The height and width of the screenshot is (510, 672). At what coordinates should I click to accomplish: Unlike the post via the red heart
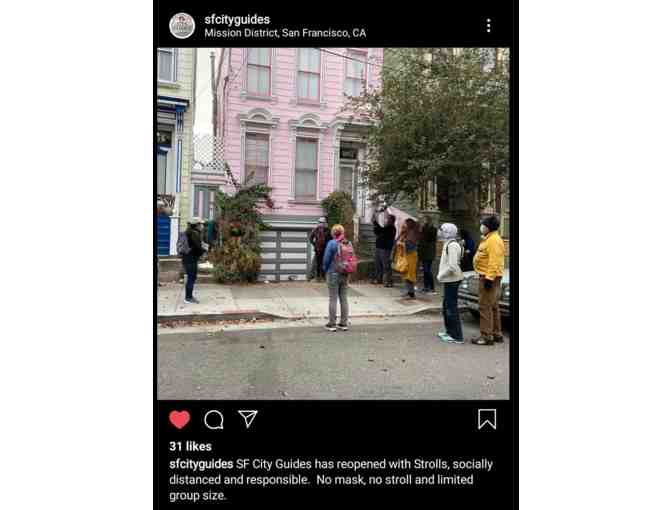click(x=180, y=419)
